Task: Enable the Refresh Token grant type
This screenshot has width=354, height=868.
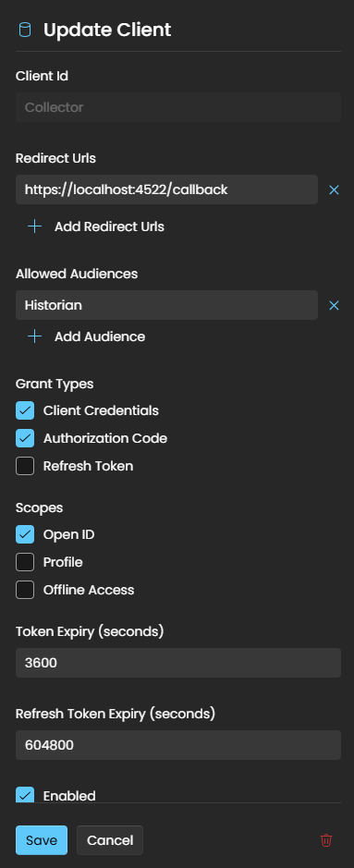Action: [x=25, y=466]
